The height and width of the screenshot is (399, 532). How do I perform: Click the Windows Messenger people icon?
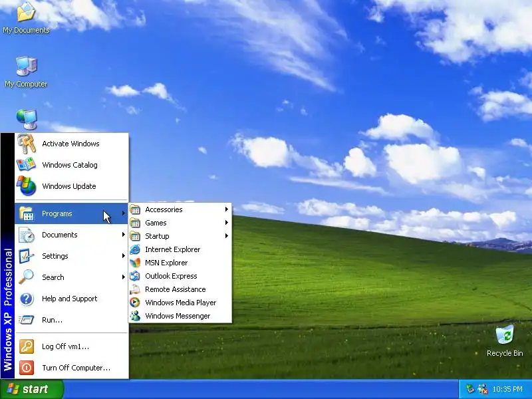[135, 316]
